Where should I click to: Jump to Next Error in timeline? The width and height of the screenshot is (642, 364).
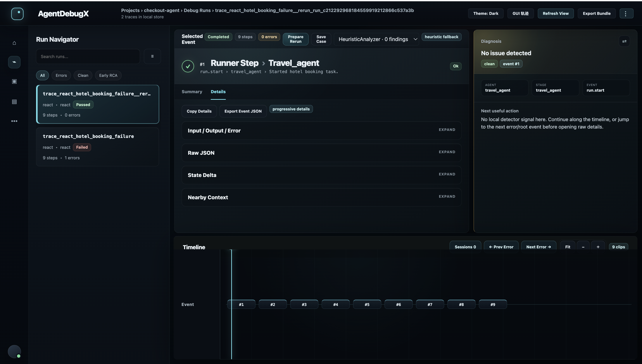click(x=538, y=247)
